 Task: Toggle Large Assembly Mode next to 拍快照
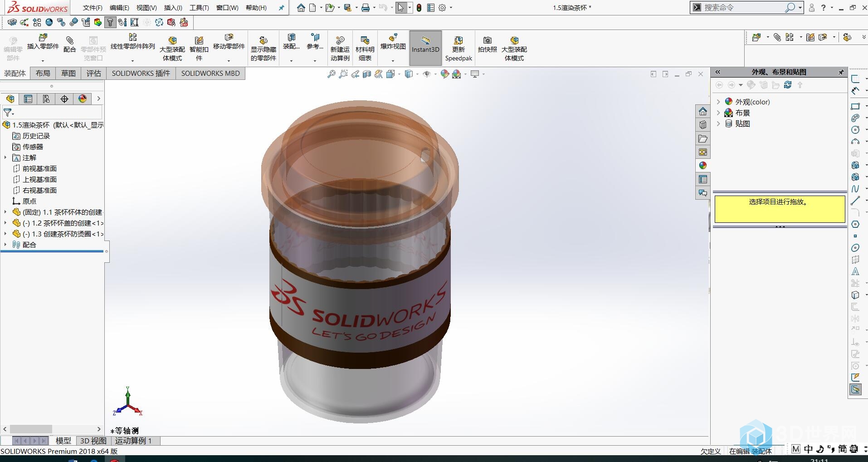(514, 49)
